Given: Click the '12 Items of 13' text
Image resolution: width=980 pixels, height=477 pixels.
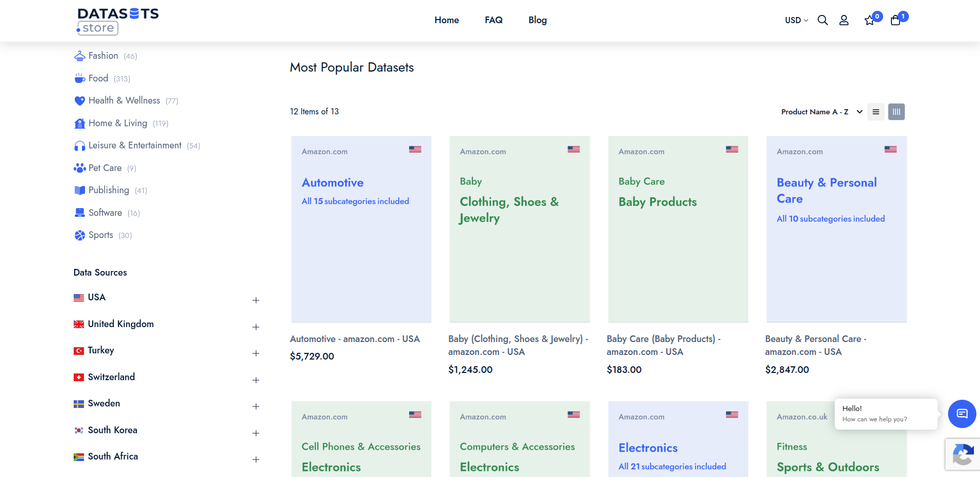Looking at the screenshot, I should click(314, 112).
